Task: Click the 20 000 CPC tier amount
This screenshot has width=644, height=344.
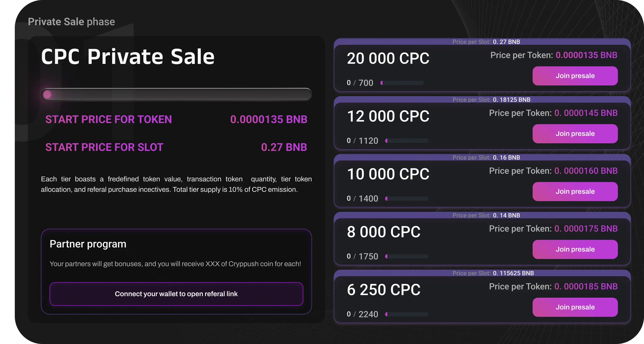Action: (388, 58)
